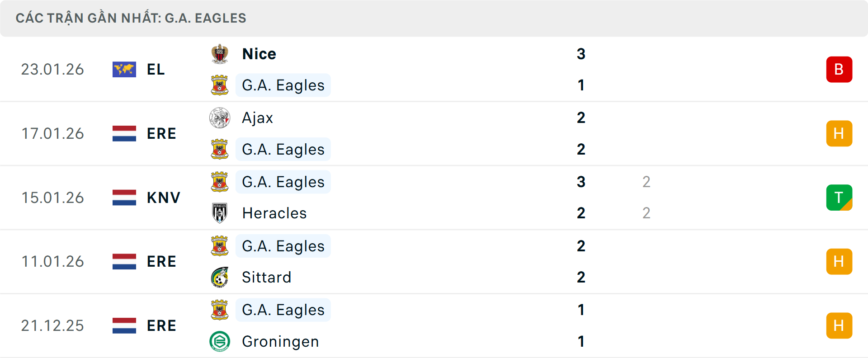
Task: Click the yellow H badge for Ajax match
Action: [840, 133]
